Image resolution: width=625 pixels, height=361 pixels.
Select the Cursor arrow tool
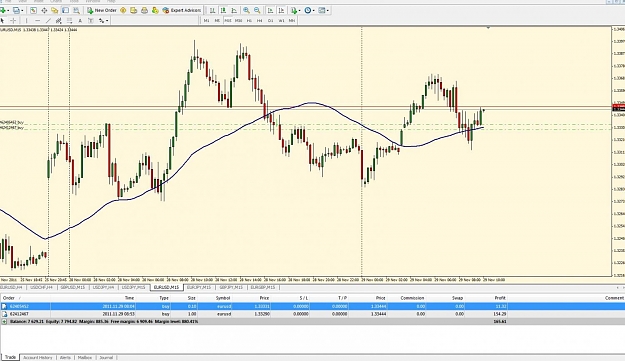(x=2, y=20)
